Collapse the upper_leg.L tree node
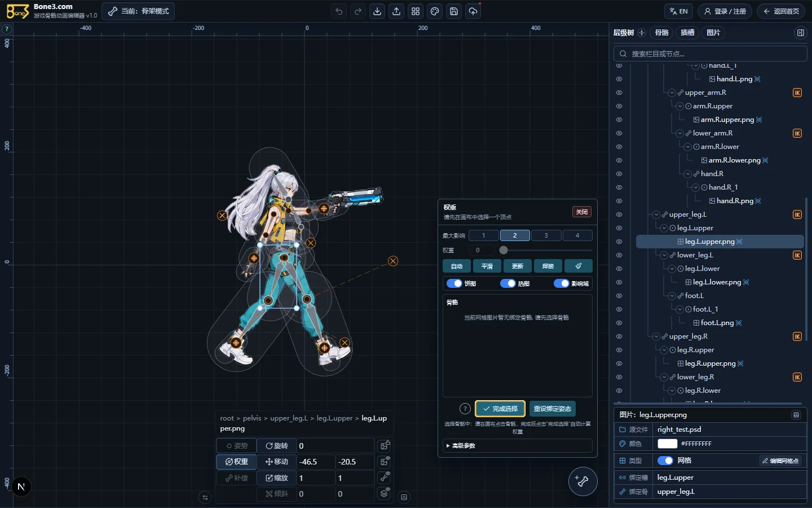The image size is (812, 508). (x=656, y=214)
